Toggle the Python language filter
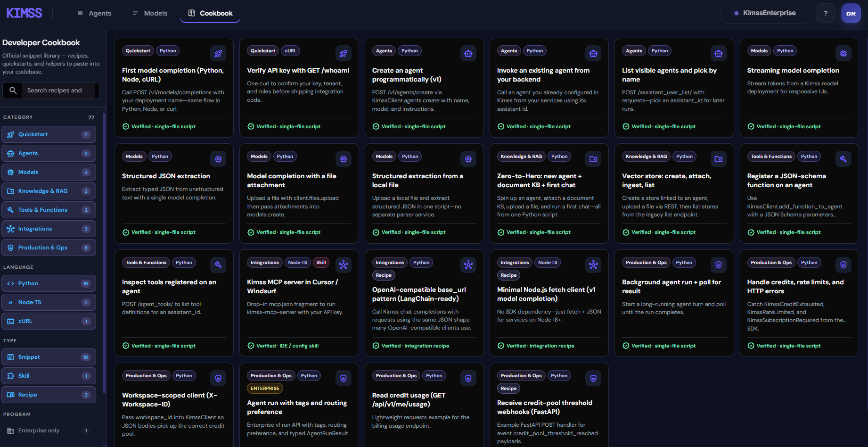Screen dimensions: 868x447 click(49, 283)
